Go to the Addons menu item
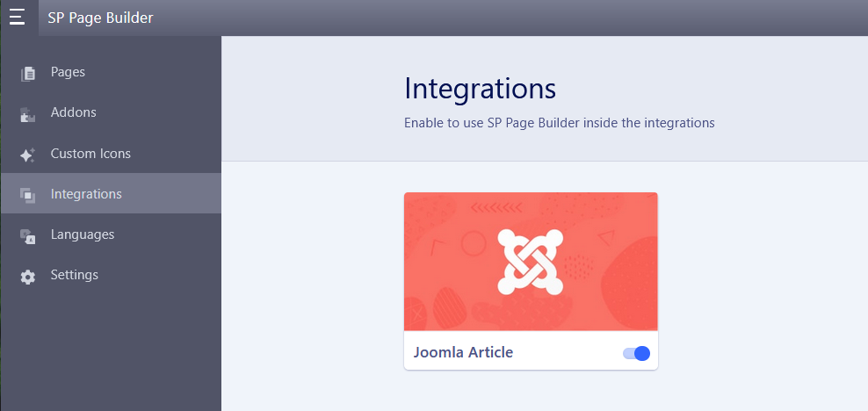The width and height of the screenshot is (868, 411). click(74, 112)
